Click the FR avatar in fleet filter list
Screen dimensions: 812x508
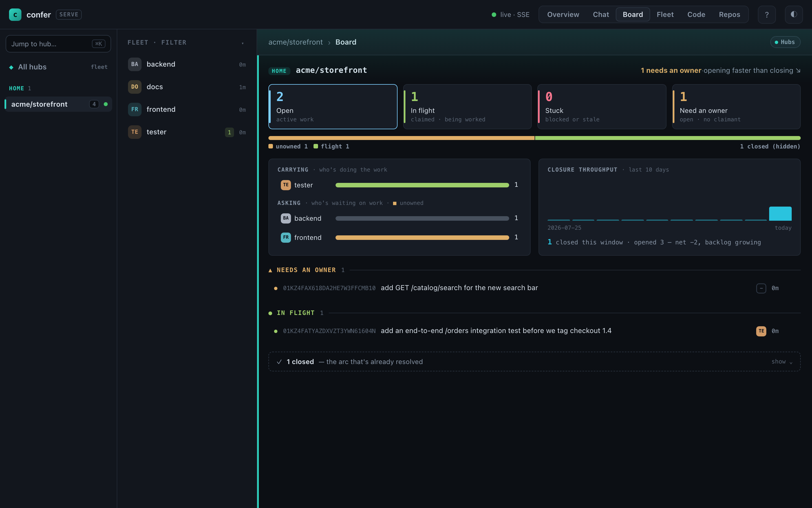click(134, 109)
